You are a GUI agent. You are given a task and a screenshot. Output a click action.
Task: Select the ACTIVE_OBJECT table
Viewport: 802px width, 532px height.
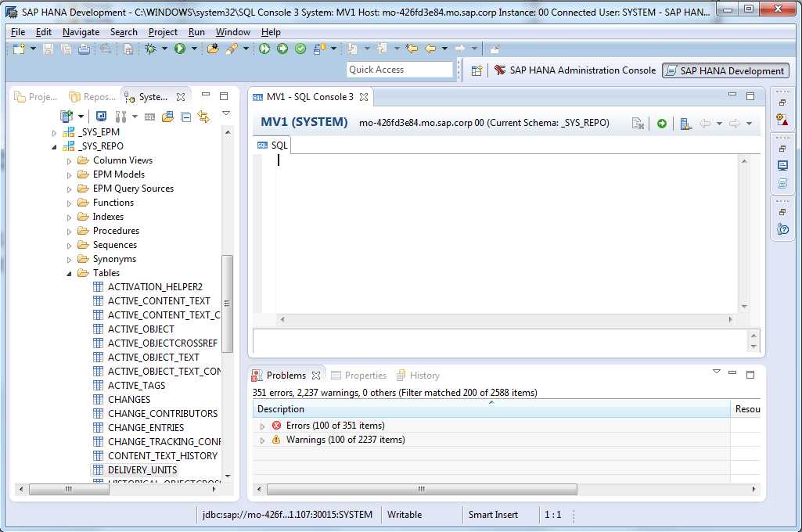pos(141,329)
